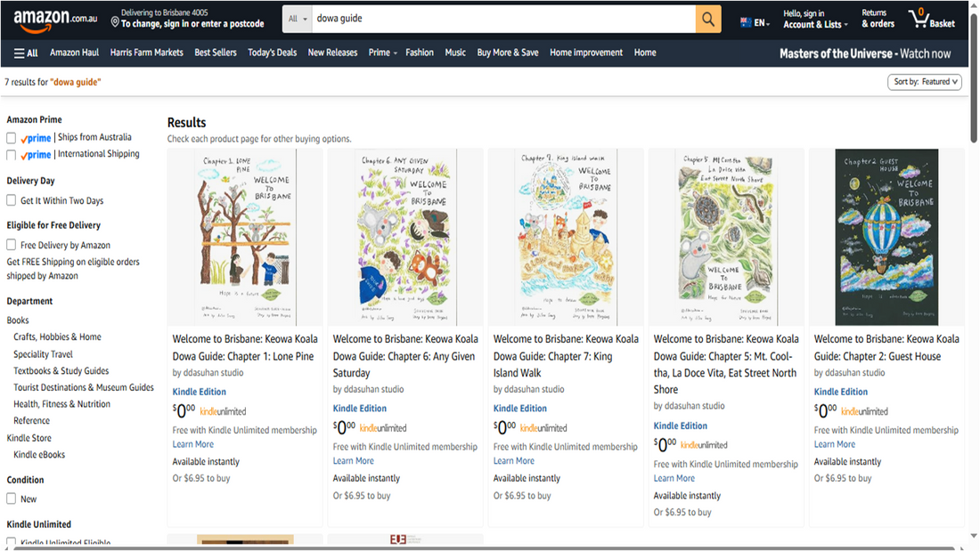Click Returns & orders link

click(x=878, y=19)
